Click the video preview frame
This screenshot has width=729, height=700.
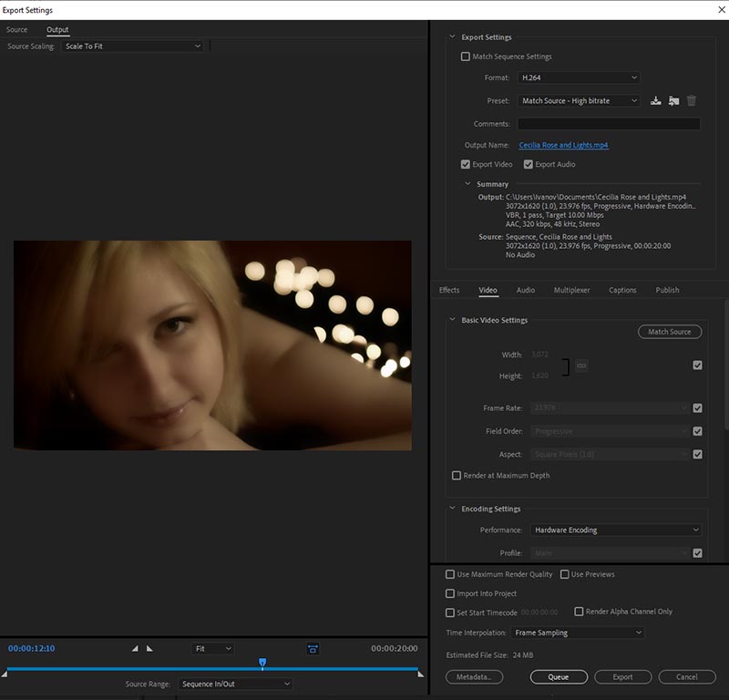click(x=212, y=345)
